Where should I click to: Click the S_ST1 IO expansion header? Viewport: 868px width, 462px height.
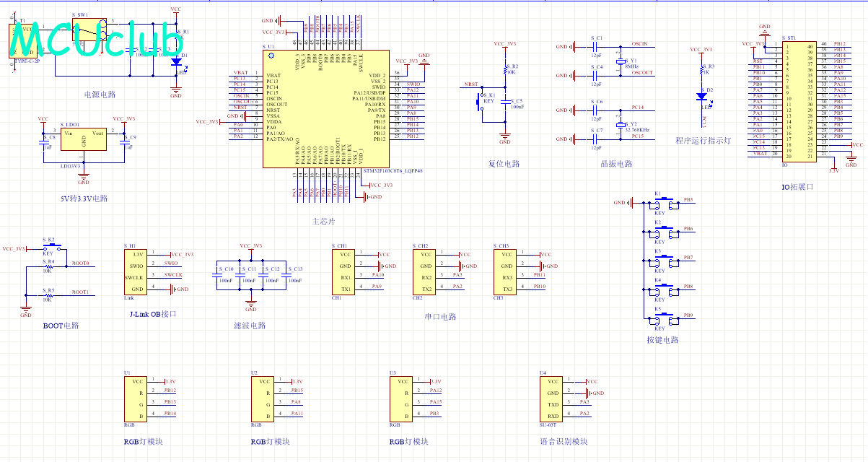click(x=799, y=101)
